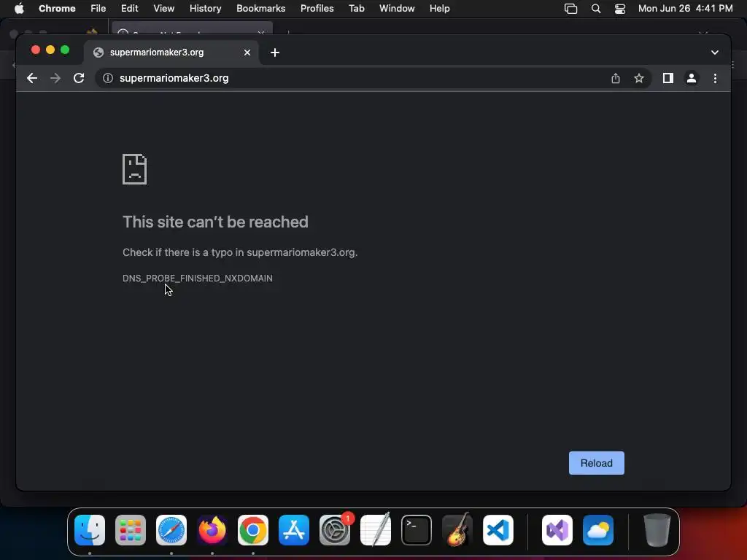
Task: Click the 'Check if there is a typo' message
Action: [240, 252]
